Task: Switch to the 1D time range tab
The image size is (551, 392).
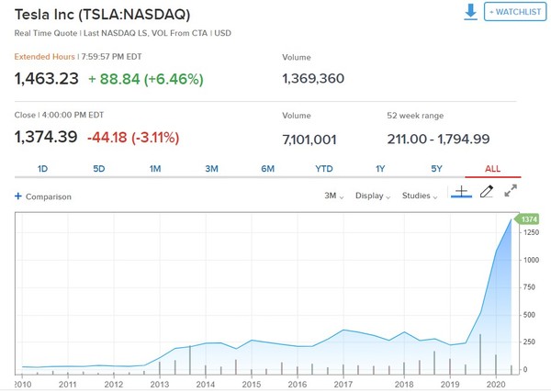Action: click(x=42, y=169)
